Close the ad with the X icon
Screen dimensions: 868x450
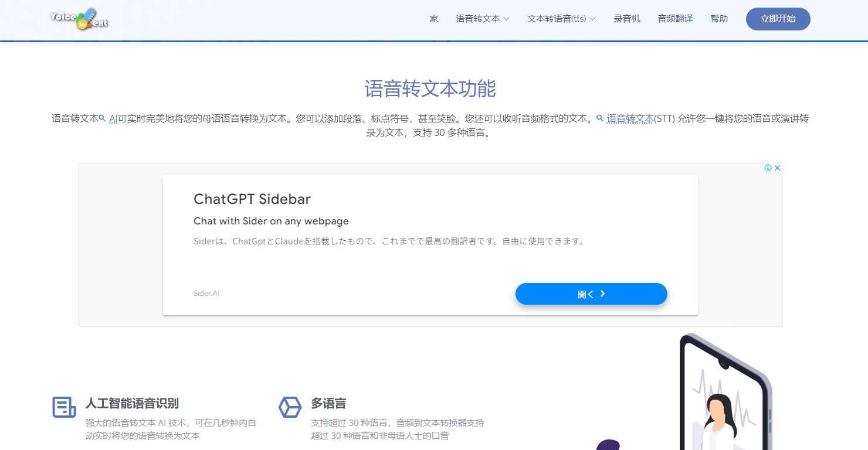tap(777, 168)
